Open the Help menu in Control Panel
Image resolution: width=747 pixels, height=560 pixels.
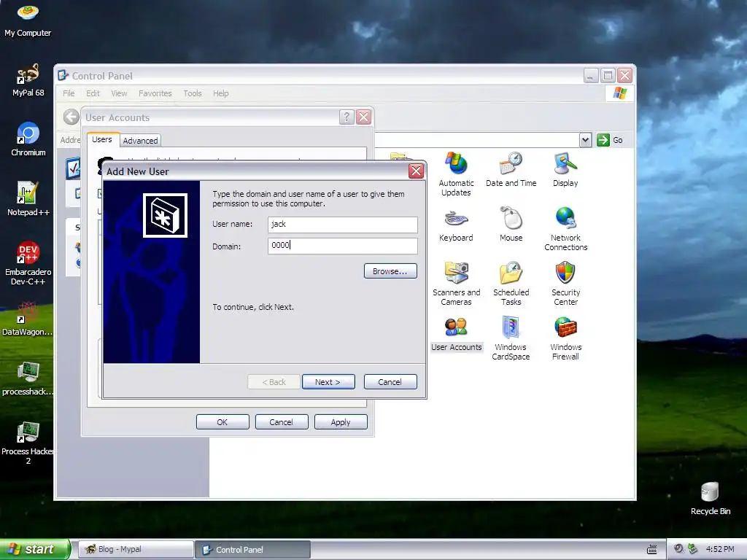tap(220, 93)
